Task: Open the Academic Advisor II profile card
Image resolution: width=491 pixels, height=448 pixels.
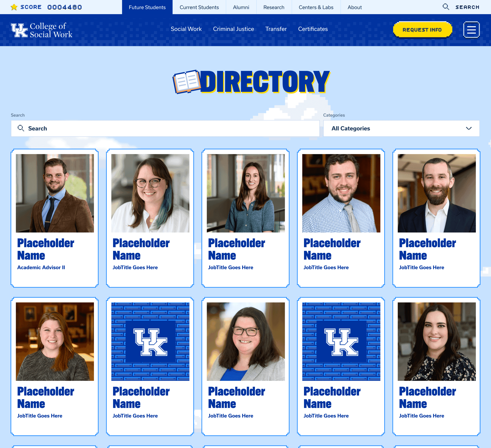Action: [x=55, y=218]
